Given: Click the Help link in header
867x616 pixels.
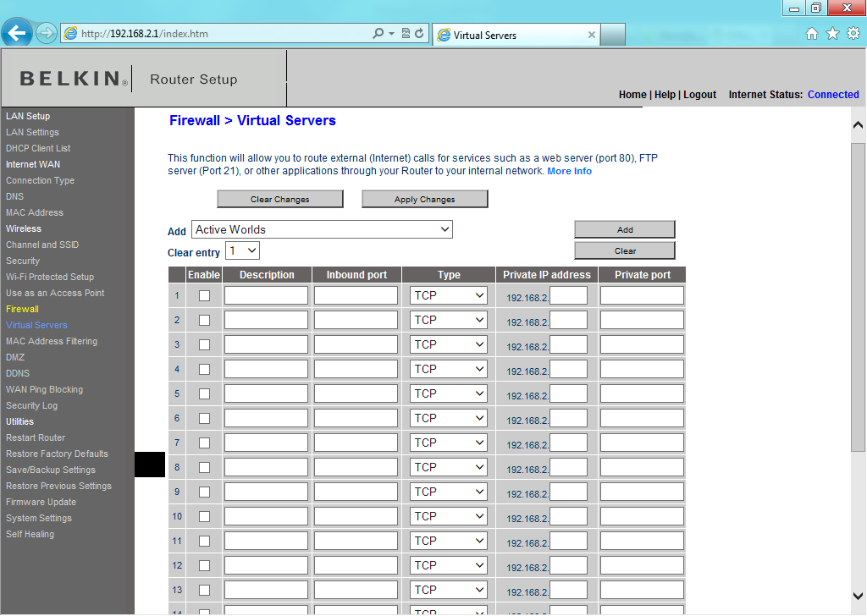Looking at the screenshot, I should pos(665,95).
